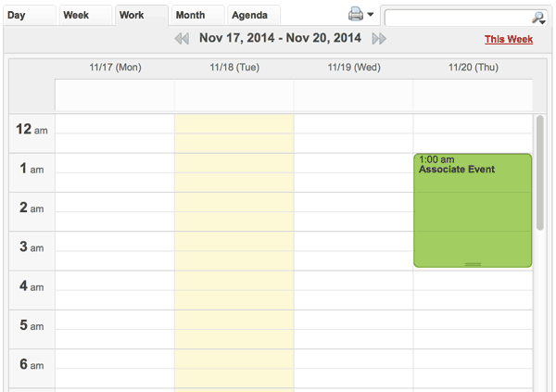
Task: Click the 11/18 (Tue) column header
Action: coord(234,68)
